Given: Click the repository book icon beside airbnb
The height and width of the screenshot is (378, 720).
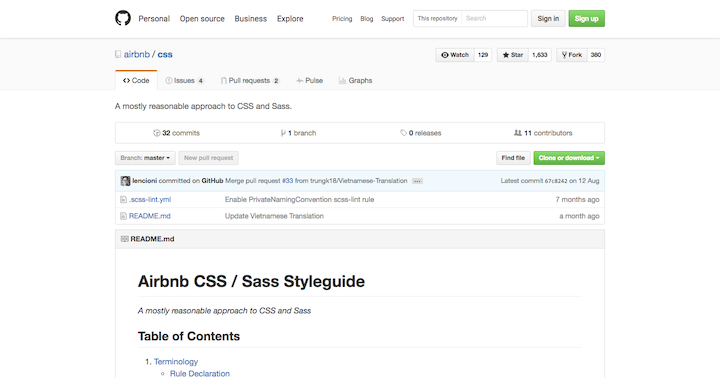Looking at the screenshot, I should click(118, 54).
